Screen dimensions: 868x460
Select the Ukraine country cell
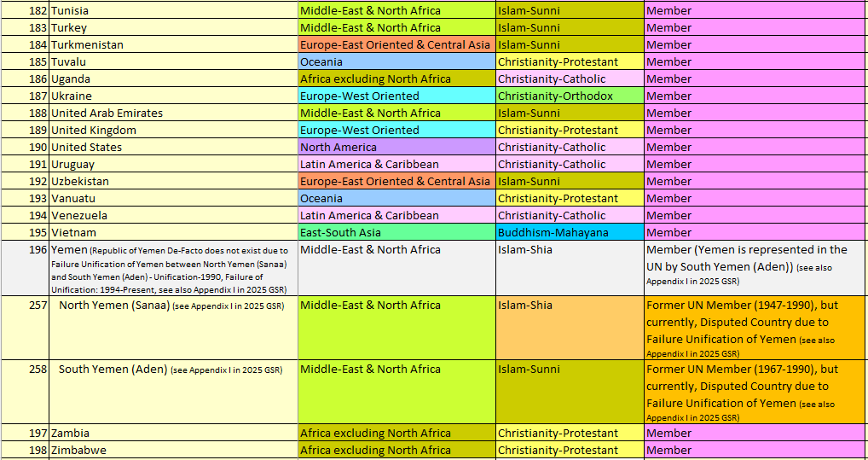pos(174,96)
